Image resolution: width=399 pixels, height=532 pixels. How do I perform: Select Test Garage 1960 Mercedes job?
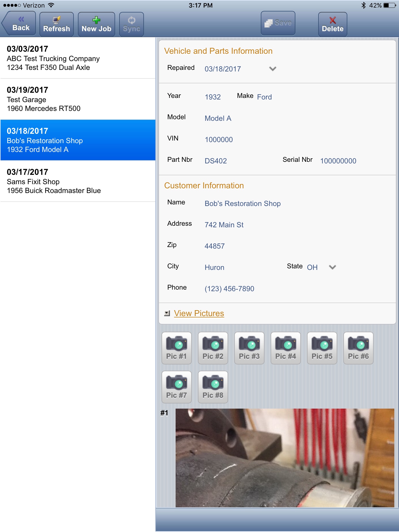coord(78,99)
